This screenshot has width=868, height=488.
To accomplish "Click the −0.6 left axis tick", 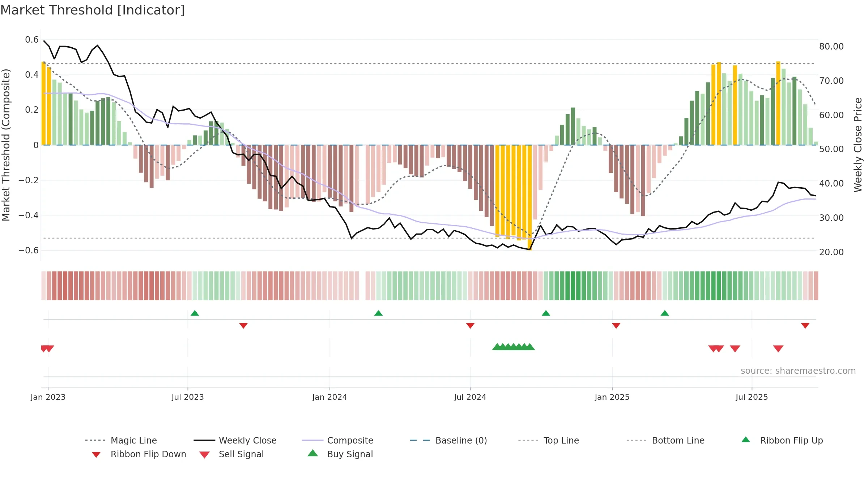I will (x=29, y=250).
